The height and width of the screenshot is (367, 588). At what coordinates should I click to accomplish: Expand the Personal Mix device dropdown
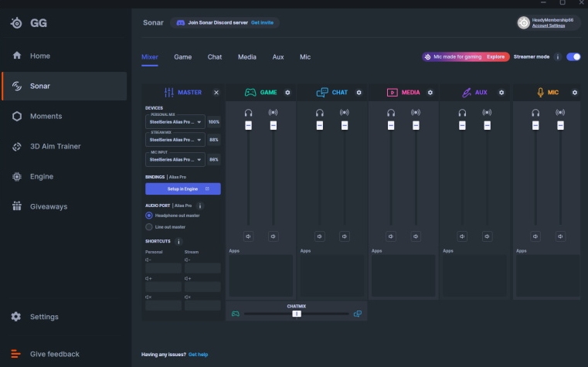pos(175,121)
